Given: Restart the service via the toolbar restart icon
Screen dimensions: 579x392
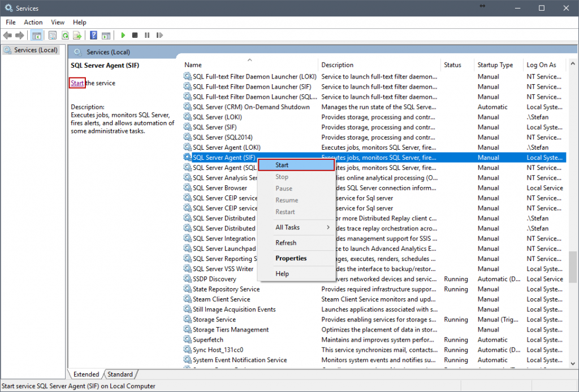Looking at the screenshot, I should (159, 35).
